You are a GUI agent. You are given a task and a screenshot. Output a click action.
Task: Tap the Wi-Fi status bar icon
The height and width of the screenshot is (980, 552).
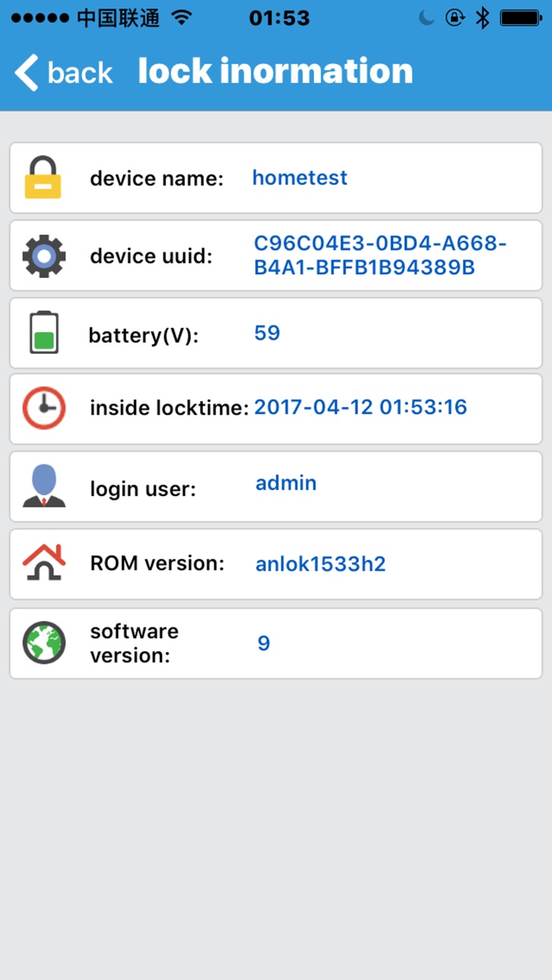coord(181,18)
